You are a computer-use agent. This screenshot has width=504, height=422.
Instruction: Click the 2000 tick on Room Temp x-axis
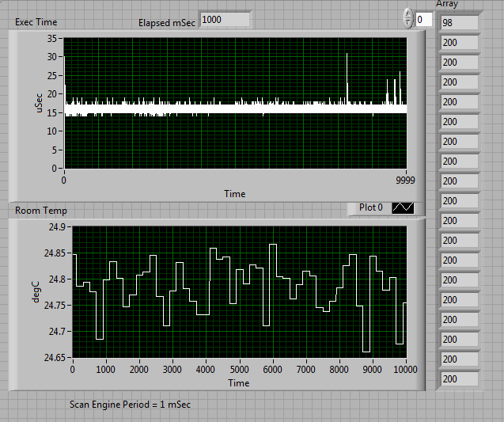tap(139, 369)
